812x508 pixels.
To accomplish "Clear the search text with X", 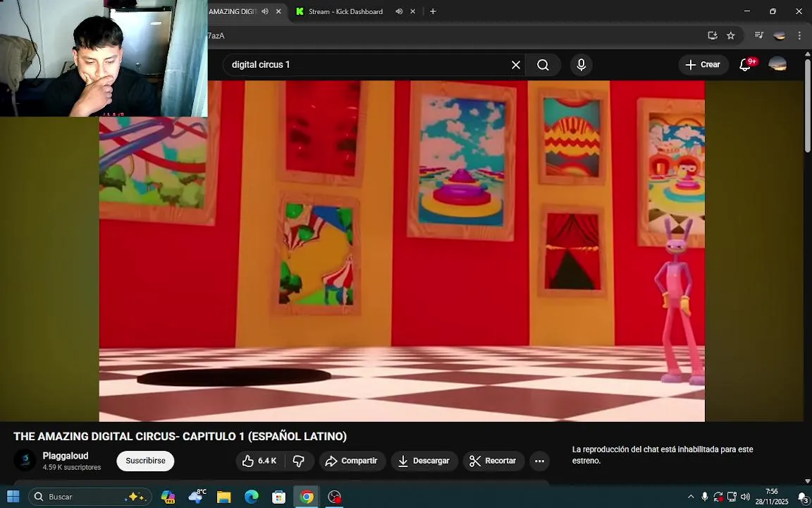I will 516,65.
